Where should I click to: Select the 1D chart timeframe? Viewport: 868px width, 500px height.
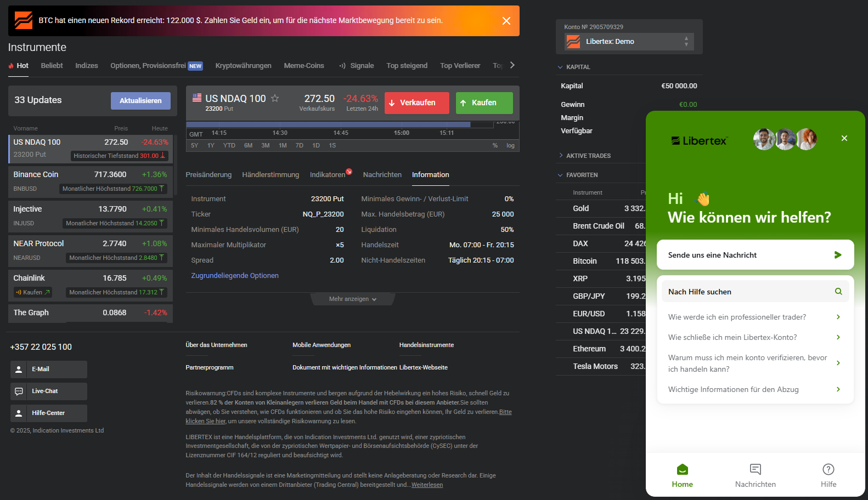point(316,146)
